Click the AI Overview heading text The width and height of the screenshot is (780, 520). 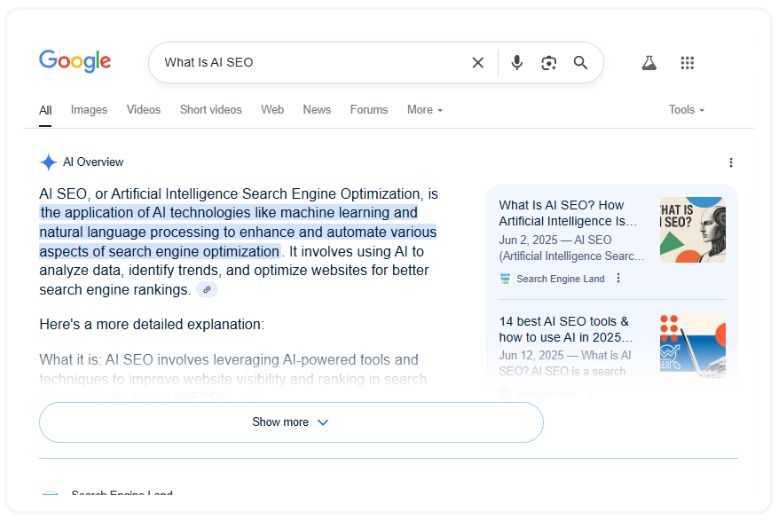click(93, 162)
